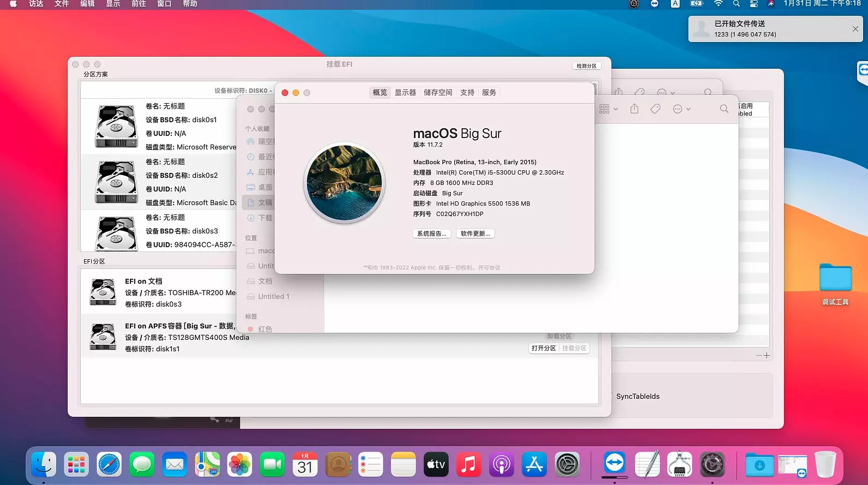Launch TeamViewer from the Dock
Screen dimensions: 868x485
point(614,464)
